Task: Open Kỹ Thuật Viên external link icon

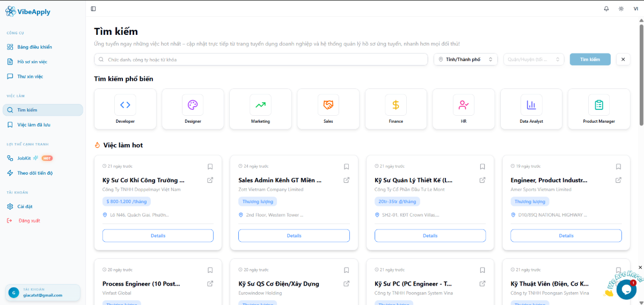Action: pyautogui.click(x=619, y=284)
